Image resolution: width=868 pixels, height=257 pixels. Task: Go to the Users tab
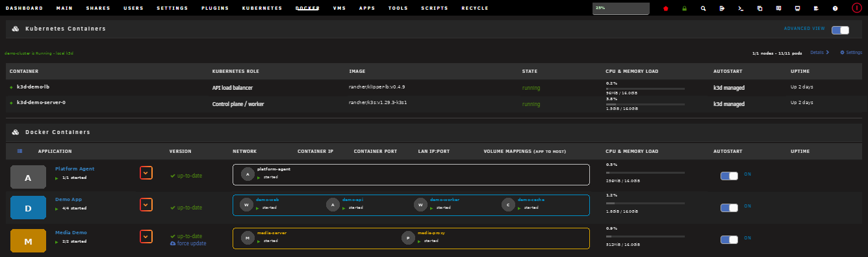coord(133,8)
